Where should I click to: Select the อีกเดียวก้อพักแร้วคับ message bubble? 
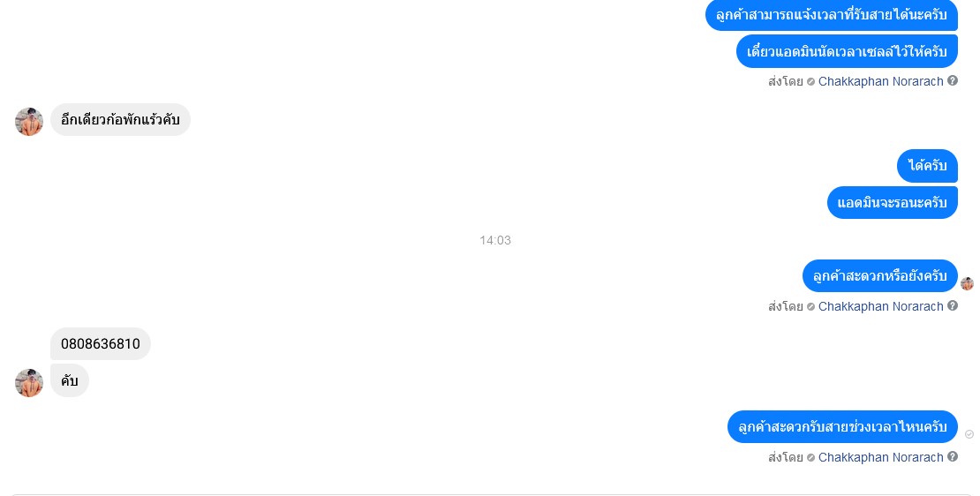(120, 119)
